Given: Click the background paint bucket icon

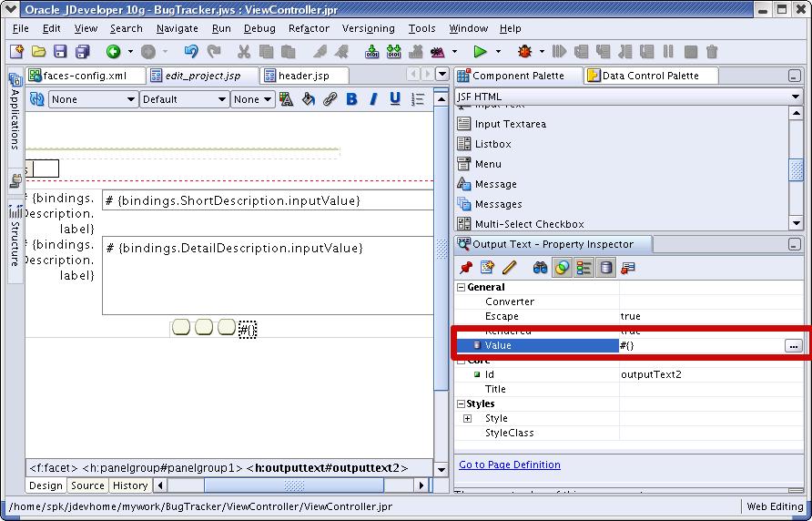Looking at the screenshot, I should 308,99.
